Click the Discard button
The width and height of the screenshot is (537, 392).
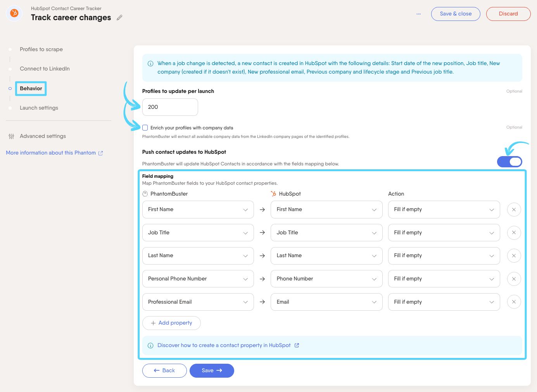coord(508,14)
